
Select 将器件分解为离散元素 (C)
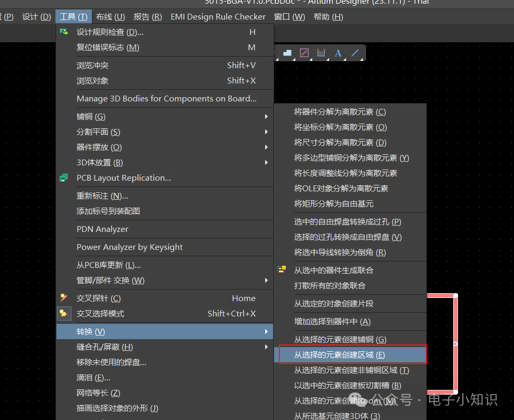(350, 112)
